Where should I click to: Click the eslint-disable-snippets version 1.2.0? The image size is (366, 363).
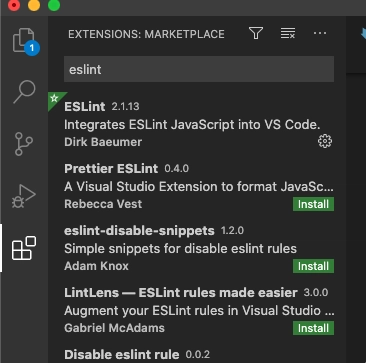pos(232,231)
